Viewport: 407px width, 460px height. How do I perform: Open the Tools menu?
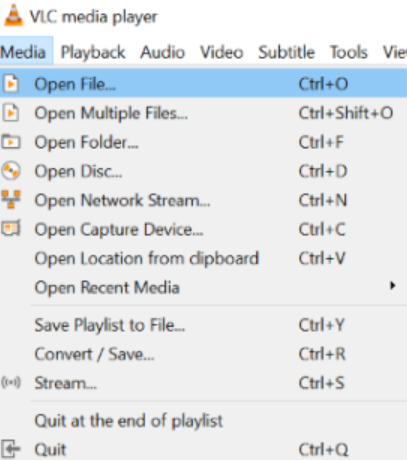pyautogui.click(x=348, y=52)
